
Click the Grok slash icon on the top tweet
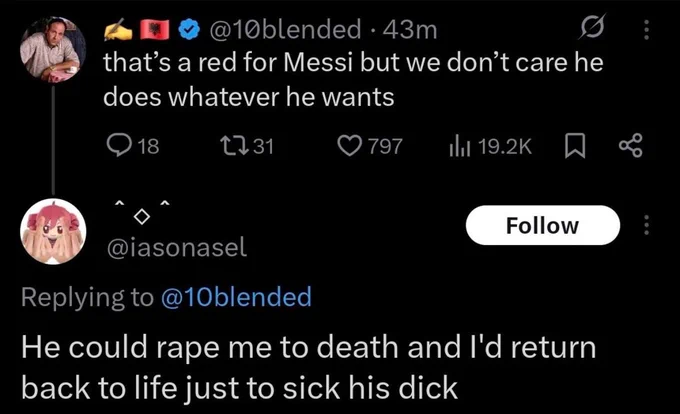(592, 26)
